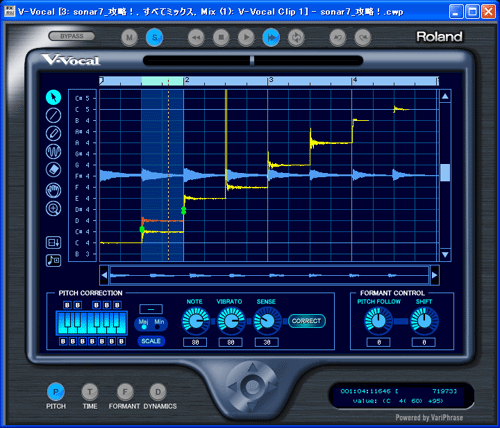Viewport: 500px width, 428px height.
Task: Click the left arrow of waveform overview scroller
Action: pyautogui.click(x=104, y=275)
